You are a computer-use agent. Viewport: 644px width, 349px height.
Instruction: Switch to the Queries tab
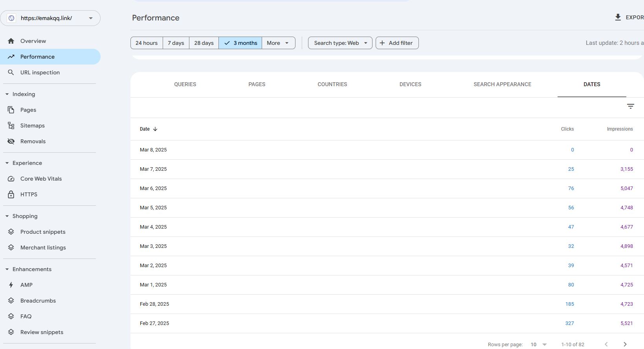[x=185, y=84]
